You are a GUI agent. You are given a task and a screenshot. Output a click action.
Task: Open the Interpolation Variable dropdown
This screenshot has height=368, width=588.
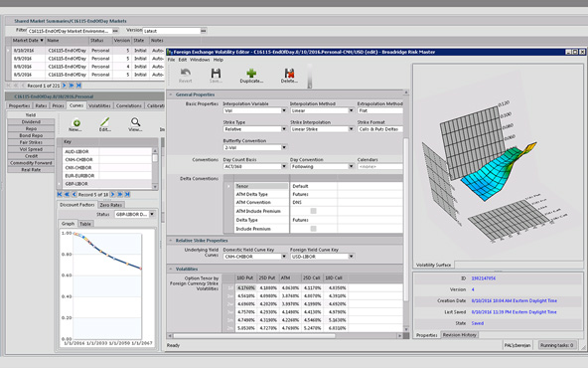pyautogui.click(x=283, y=110)
